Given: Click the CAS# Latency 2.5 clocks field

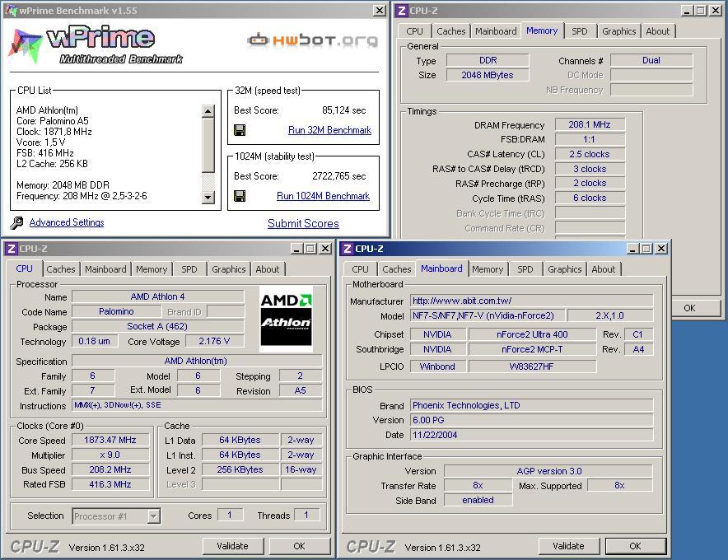Looking at the screenshot, I should (x=590, y=154).
